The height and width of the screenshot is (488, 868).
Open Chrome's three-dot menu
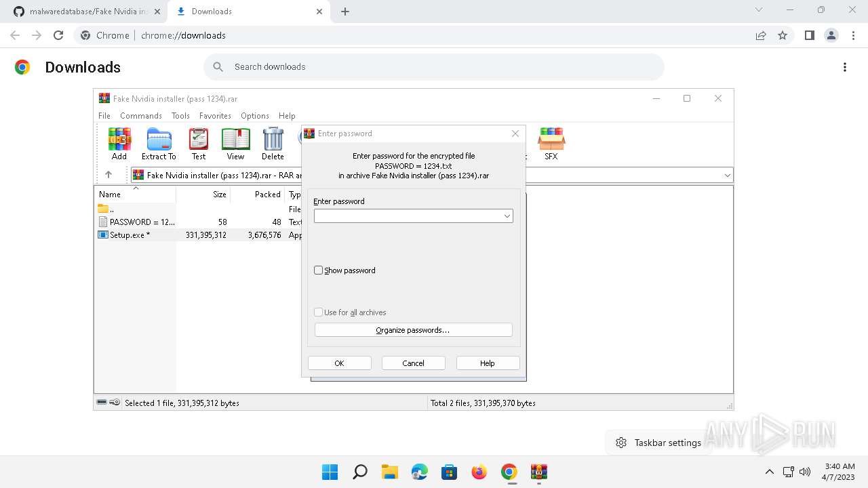pyautogui.click(x=853, y=35)
